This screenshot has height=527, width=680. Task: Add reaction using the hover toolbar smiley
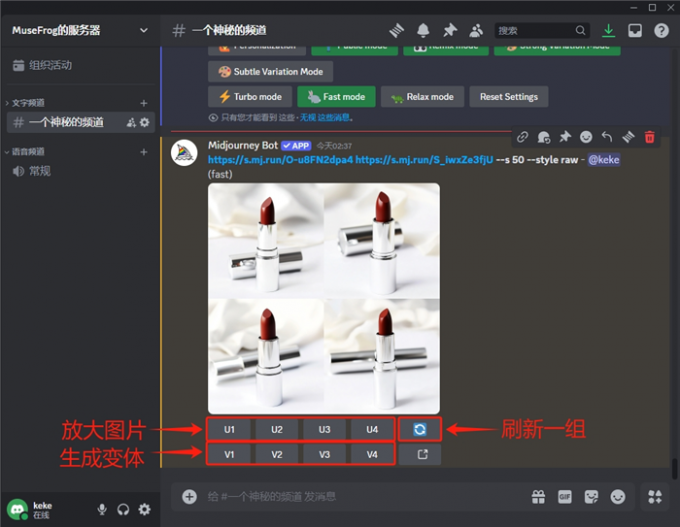click(586, 137)
